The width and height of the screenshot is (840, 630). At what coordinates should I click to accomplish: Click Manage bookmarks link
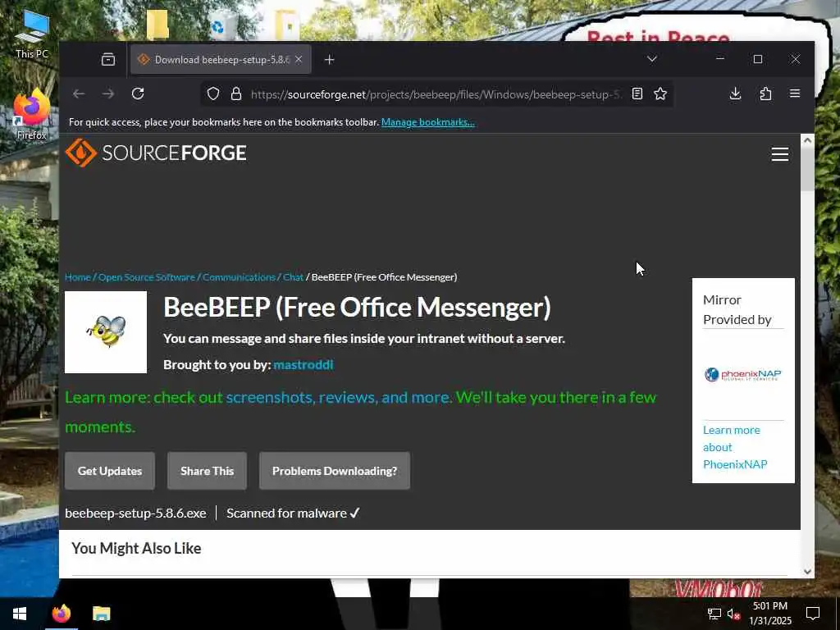pos(427,122)
